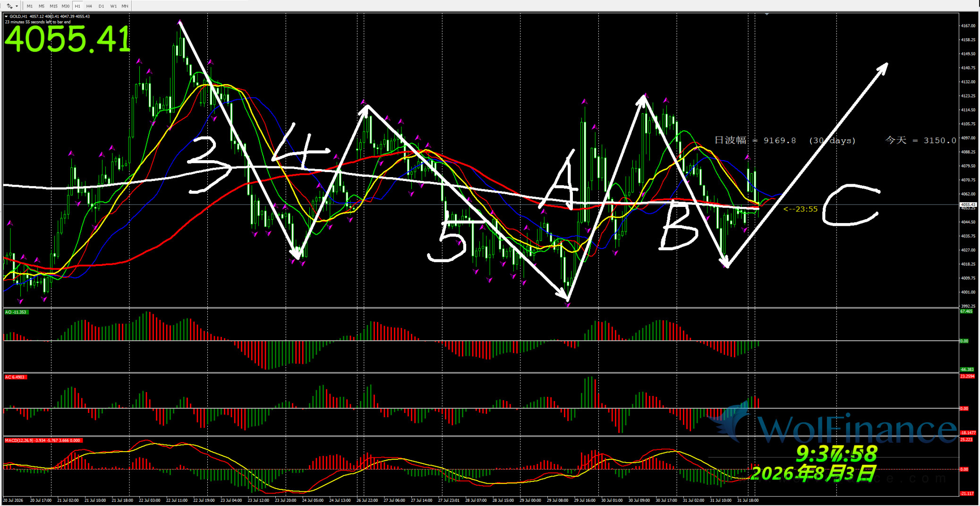980x506 pixels.
Task: Select the MACD(12,26,9) indicator label
Action: pyautogui.click(x=43, y=440)
